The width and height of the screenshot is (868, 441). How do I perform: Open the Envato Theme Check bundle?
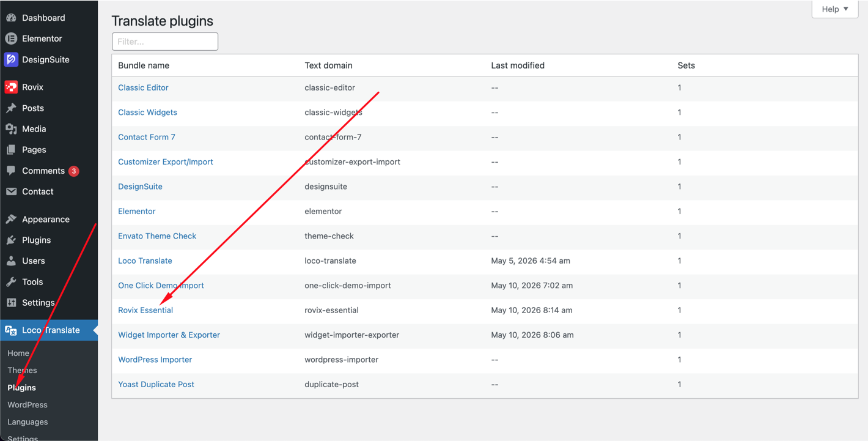tap(157, 236)
